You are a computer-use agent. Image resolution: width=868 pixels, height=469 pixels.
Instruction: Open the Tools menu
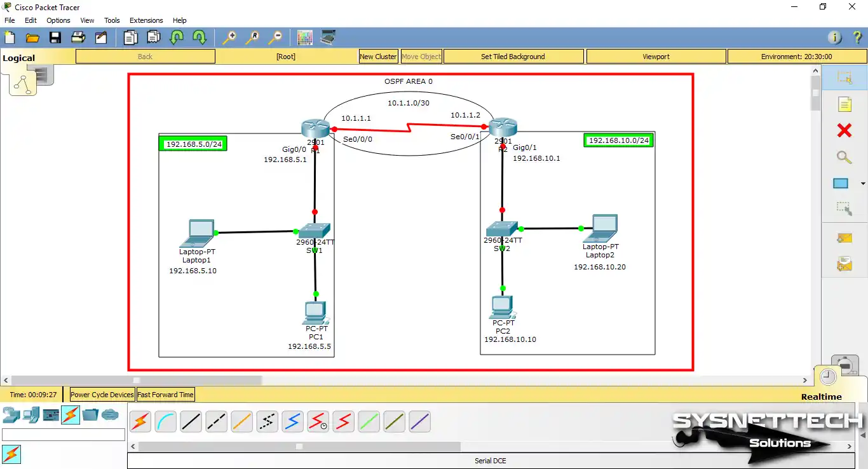pos(112,20)
